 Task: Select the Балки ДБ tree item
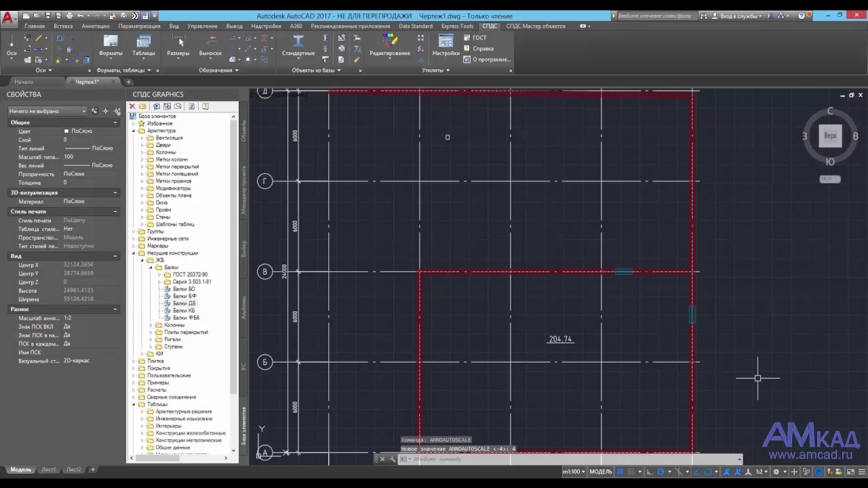pos(184,304)
